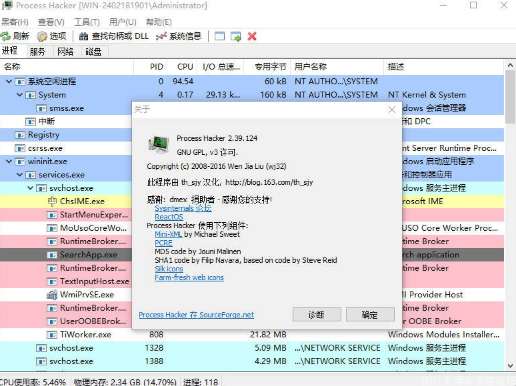
Task: Switch to the Network (网络) tab
Action: click(x=65, y=51)
